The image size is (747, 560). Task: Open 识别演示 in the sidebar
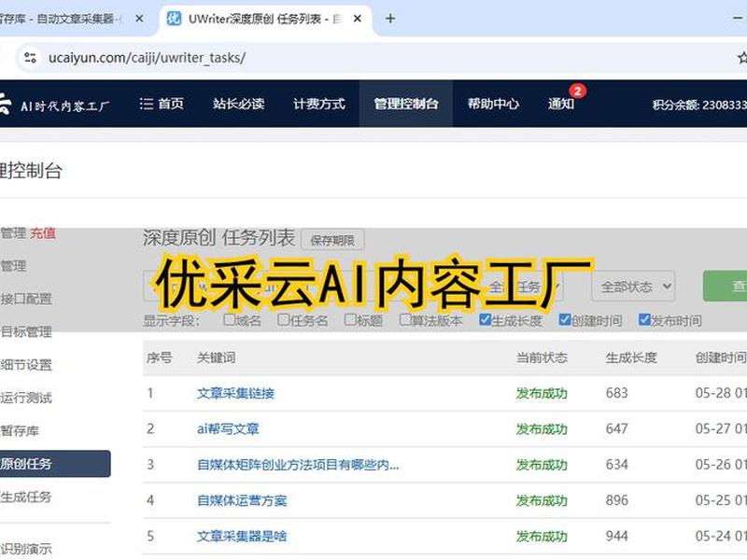(26, 549)
